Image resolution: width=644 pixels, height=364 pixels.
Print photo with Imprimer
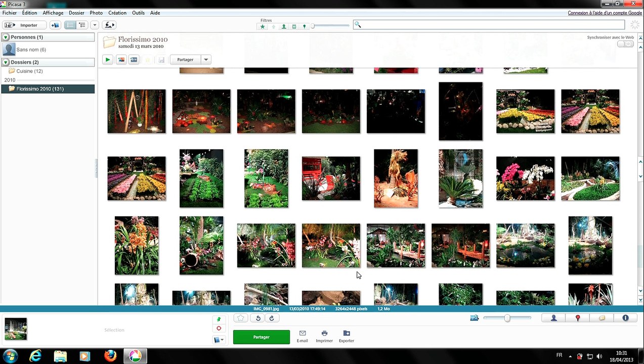click(324, 336)
